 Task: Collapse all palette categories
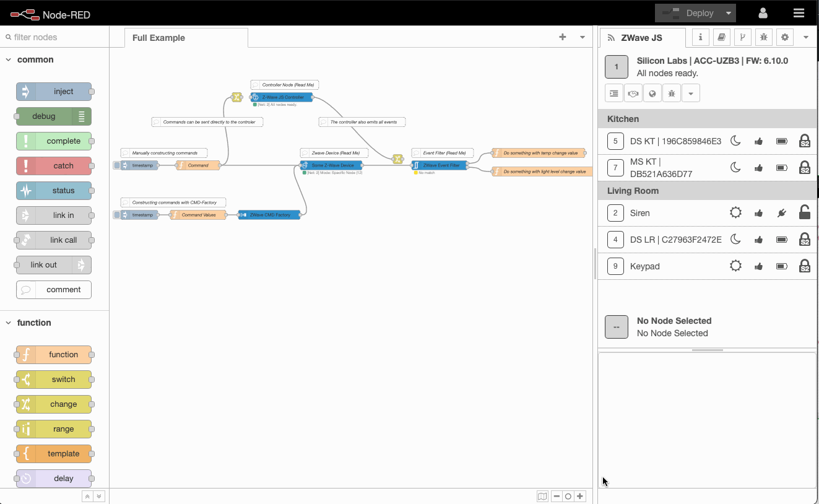88,497
